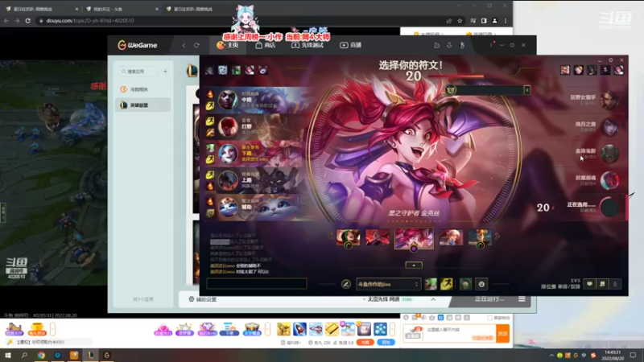
Task: Open the rune edit pencil icon
Action: click(346, 284)
